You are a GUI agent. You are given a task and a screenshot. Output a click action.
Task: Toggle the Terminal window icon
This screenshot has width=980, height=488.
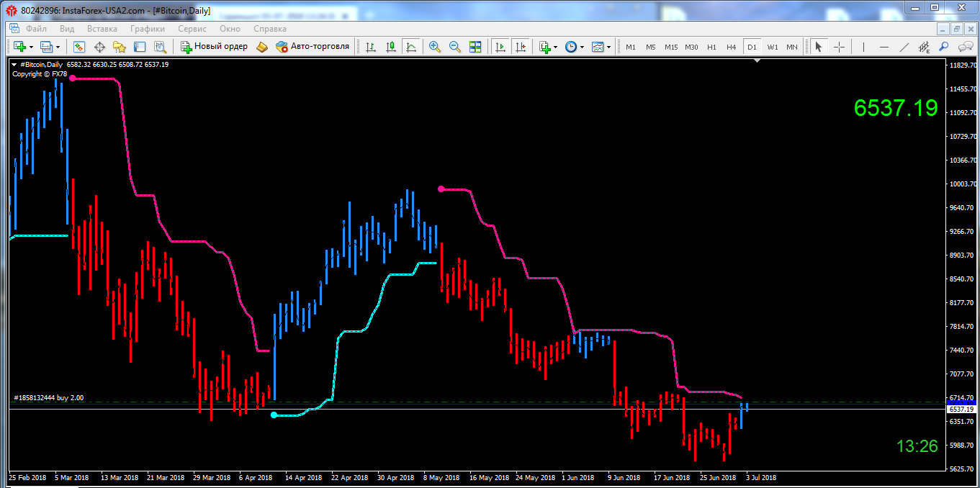(140, 47)
